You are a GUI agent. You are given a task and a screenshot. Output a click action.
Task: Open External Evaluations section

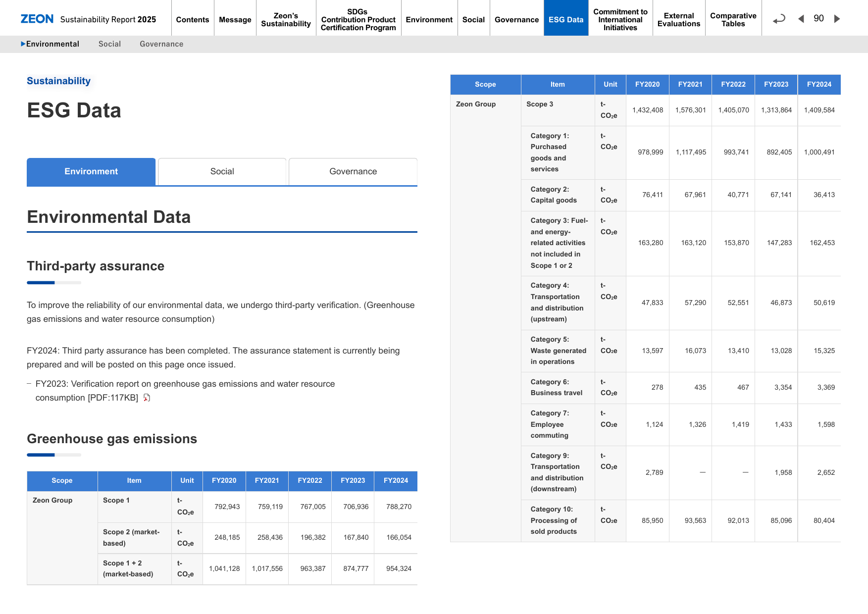679,19
